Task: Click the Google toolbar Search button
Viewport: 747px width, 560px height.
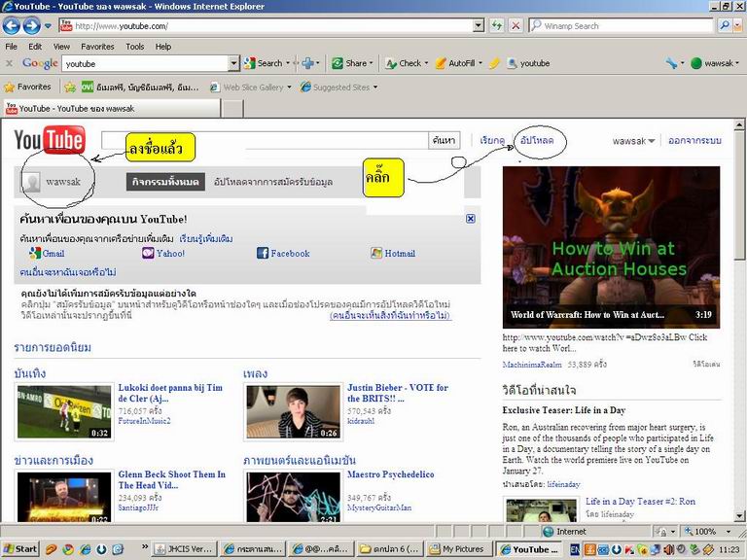Action: pos(265,63)
